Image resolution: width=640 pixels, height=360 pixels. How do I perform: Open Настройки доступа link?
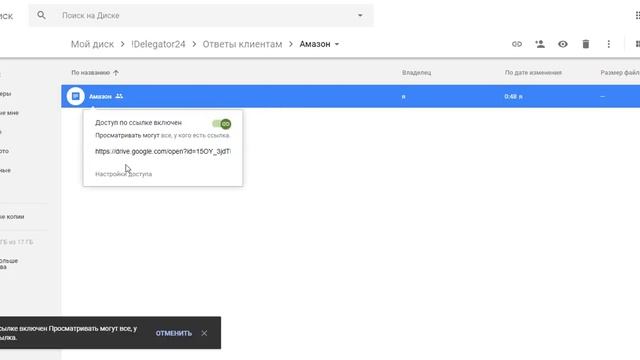tap(123, 174)
